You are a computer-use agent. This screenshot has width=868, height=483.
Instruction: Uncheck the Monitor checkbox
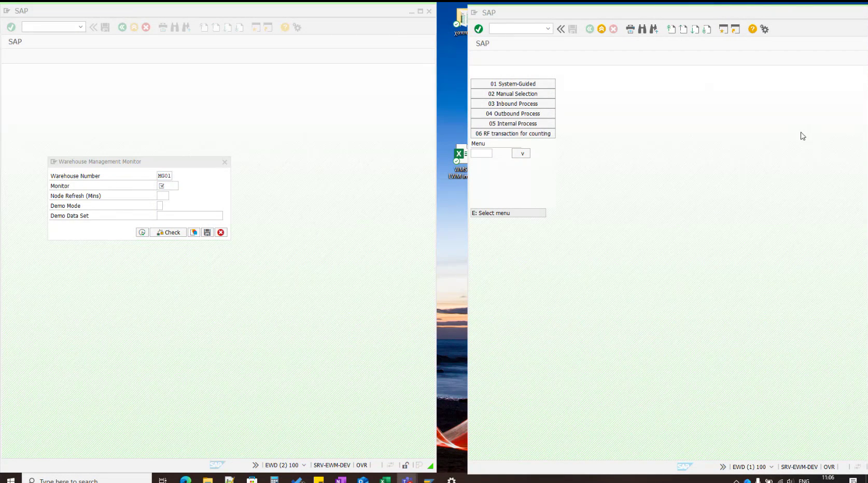(x=162, y=186)
